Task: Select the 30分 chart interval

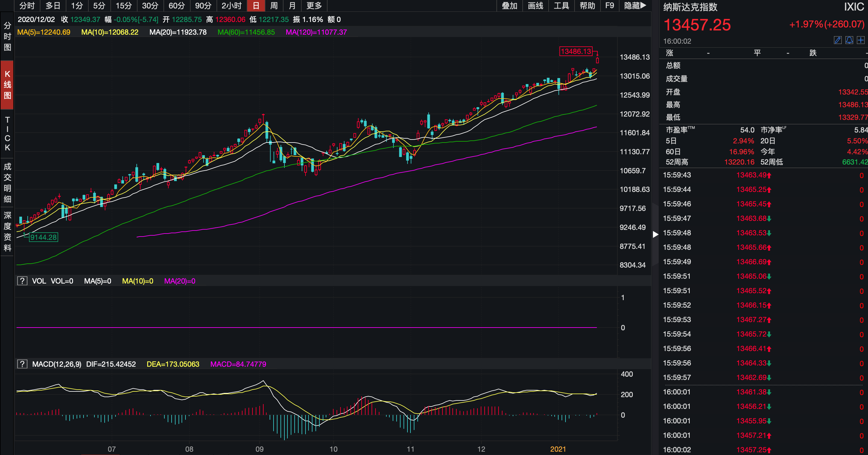Action: click(x=150, y=6)
